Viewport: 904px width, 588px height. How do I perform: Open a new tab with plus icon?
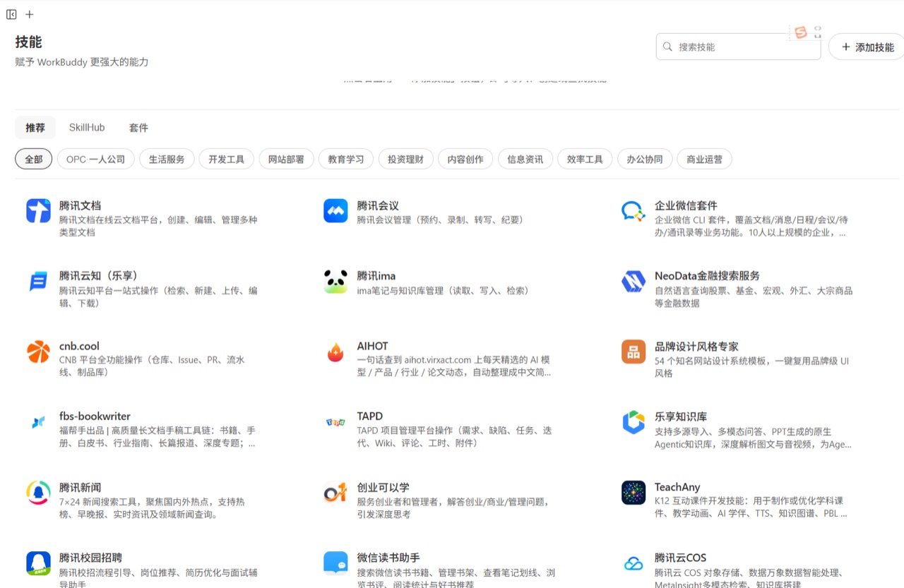coord(29,14)
